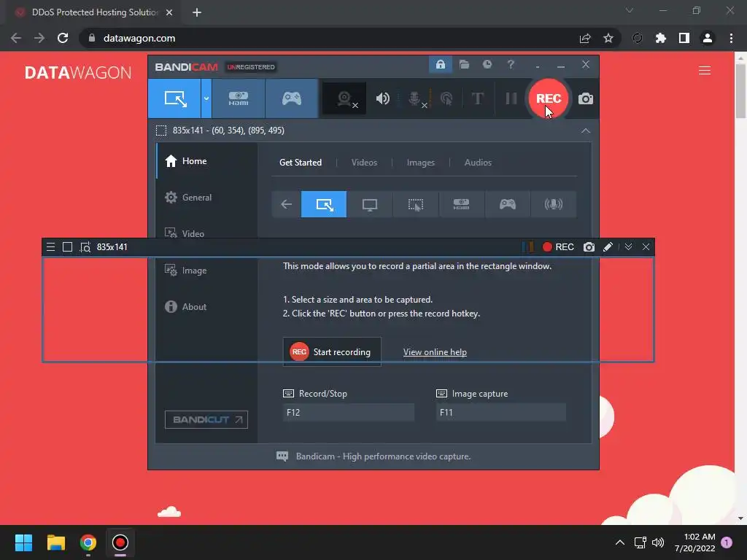Click the pause button in Bandicam toolbar
747x560 pixels.
coord(511,98)
